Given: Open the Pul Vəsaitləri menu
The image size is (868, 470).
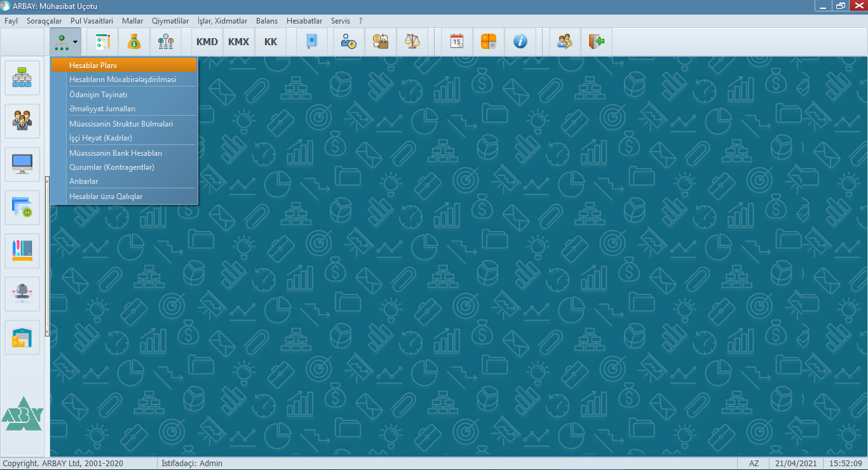Looking at the screenshot, I should pyautogui.click(x=92, y=21).
